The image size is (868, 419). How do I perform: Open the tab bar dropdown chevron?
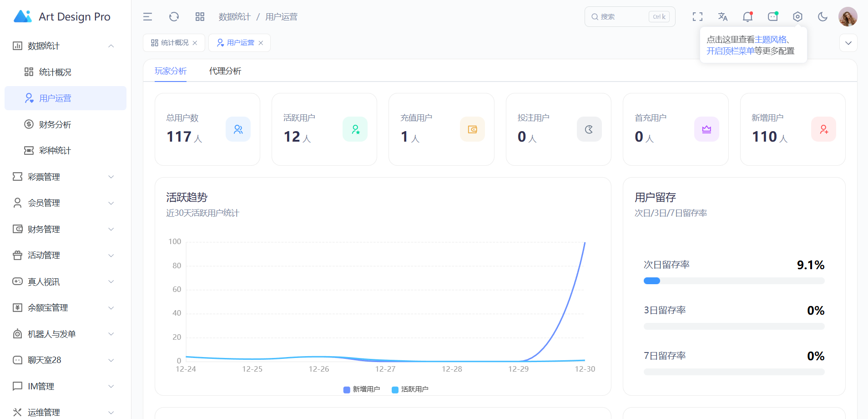point(848,43)
